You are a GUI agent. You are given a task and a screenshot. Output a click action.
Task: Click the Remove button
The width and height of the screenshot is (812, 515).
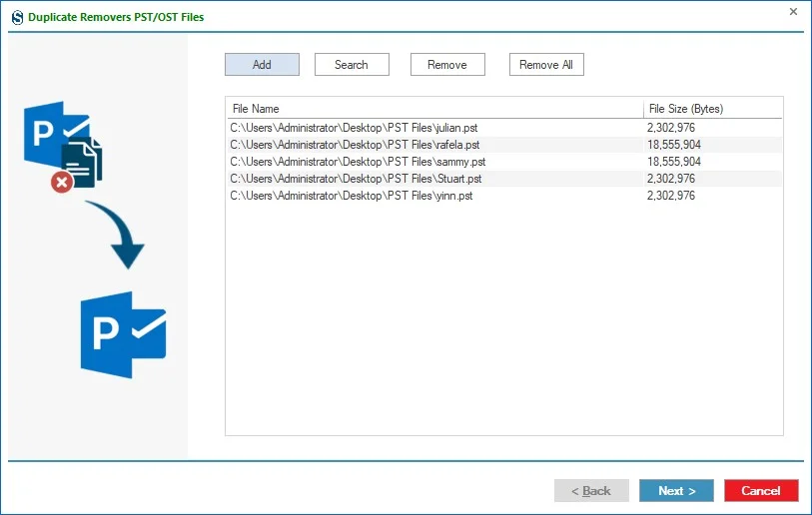[447, 64]
